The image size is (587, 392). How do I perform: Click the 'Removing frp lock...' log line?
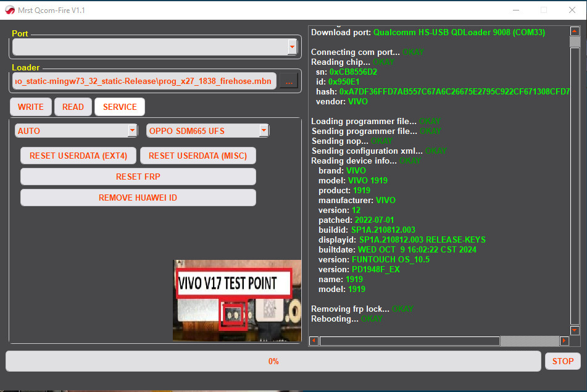click(x=362, y=309)
